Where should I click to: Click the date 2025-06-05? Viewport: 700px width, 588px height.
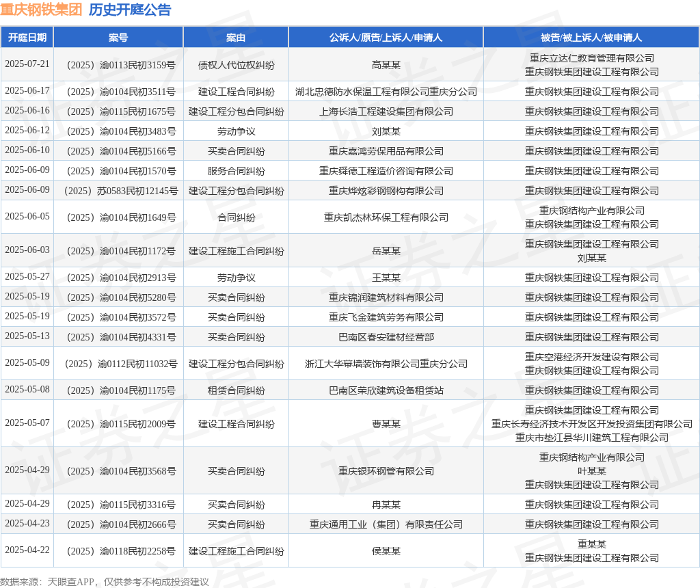tap(27, 217)
